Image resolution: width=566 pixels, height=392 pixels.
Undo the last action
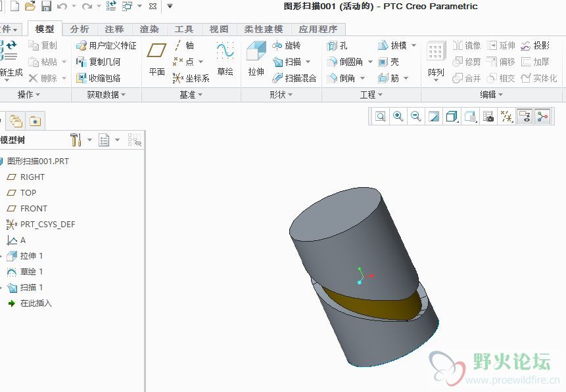click(62, 6)
